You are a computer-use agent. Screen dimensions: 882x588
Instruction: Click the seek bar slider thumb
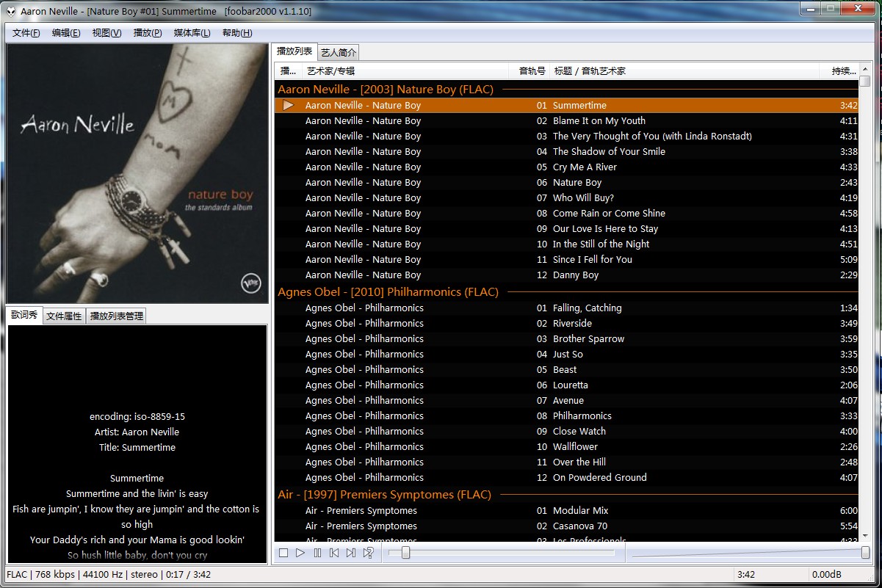pos(405,553)
